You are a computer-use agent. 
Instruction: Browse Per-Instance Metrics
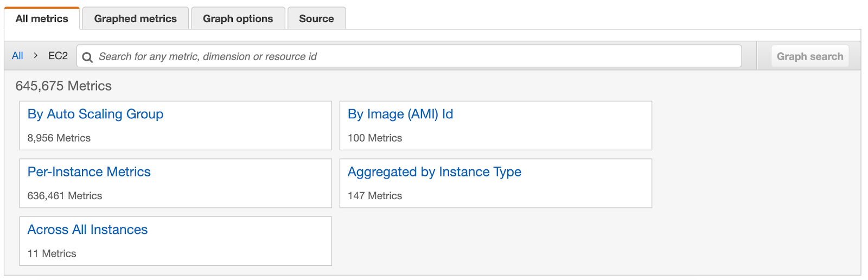(x=89, y=172)
